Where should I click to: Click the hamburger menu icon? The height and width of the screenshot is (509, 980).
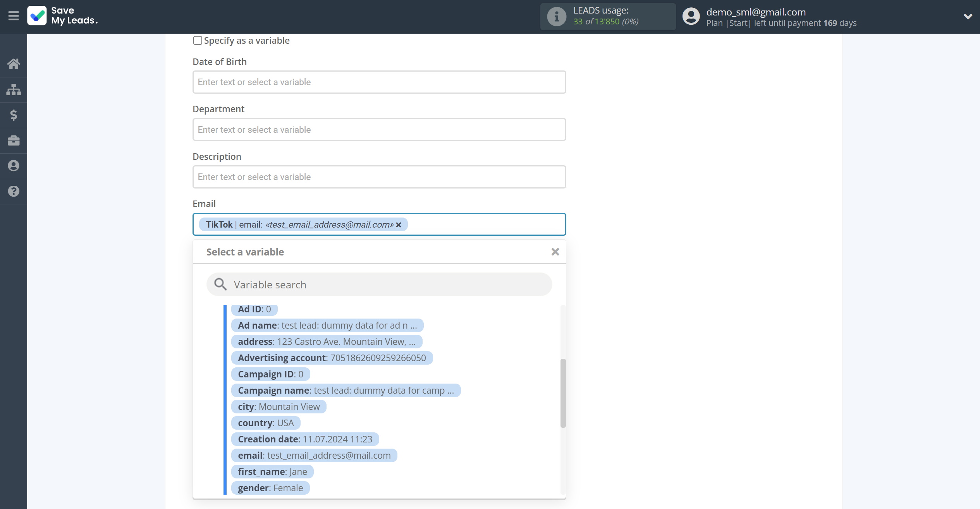tap(14, 17)
